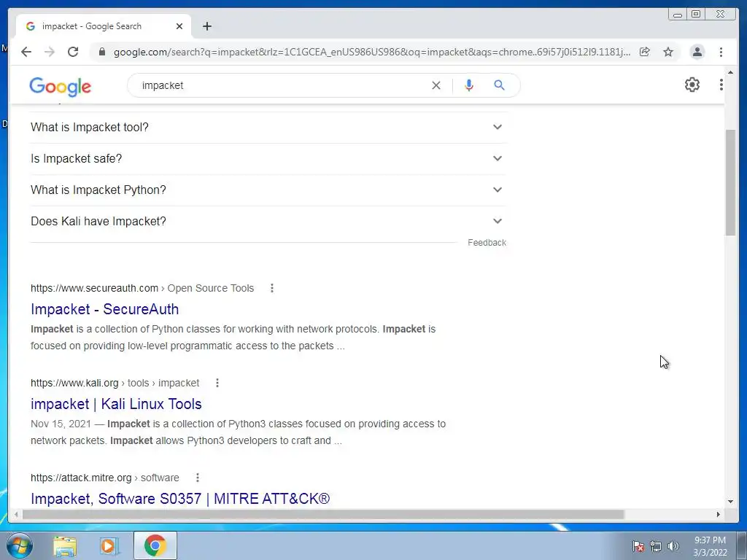Click the Feedback link under questions

[x=487, y=242]
